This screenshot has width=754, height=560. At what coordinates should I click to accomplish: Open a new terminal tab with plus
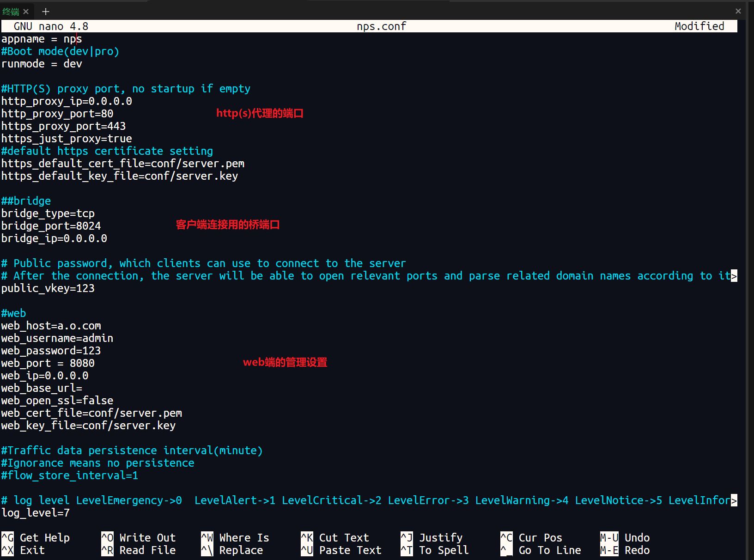[45, 12]
